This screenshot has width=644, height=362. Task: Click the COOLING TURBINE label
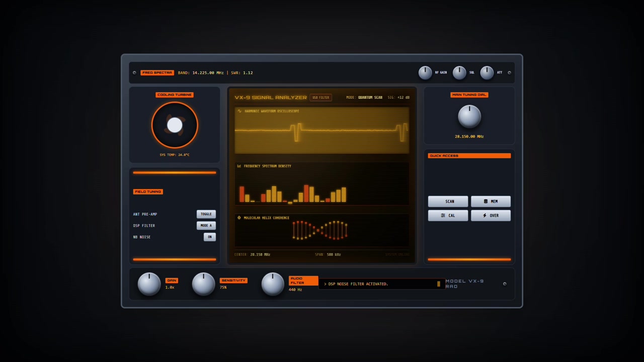click(x=175, y=95)
